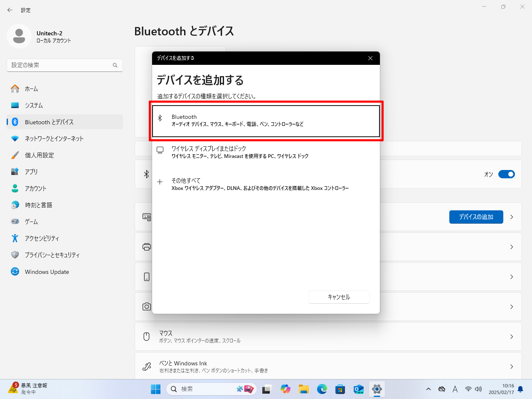This screenshot has height=399, width=532.
Task: Open ゲーム settings page
Action: pyautogui.click(x=65, y=222)
